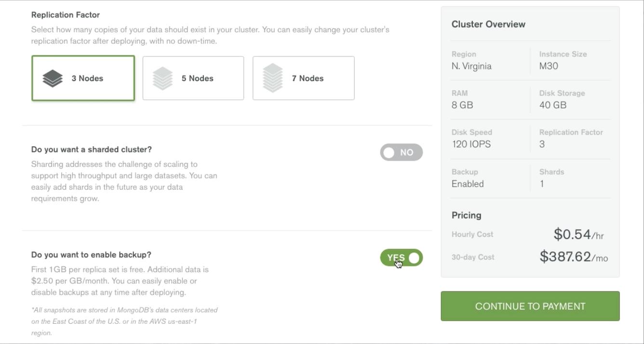This screenshot has width=644, height=344.
Task: Click the 120 IOPS disk speed value
Action: click(471, 144)
